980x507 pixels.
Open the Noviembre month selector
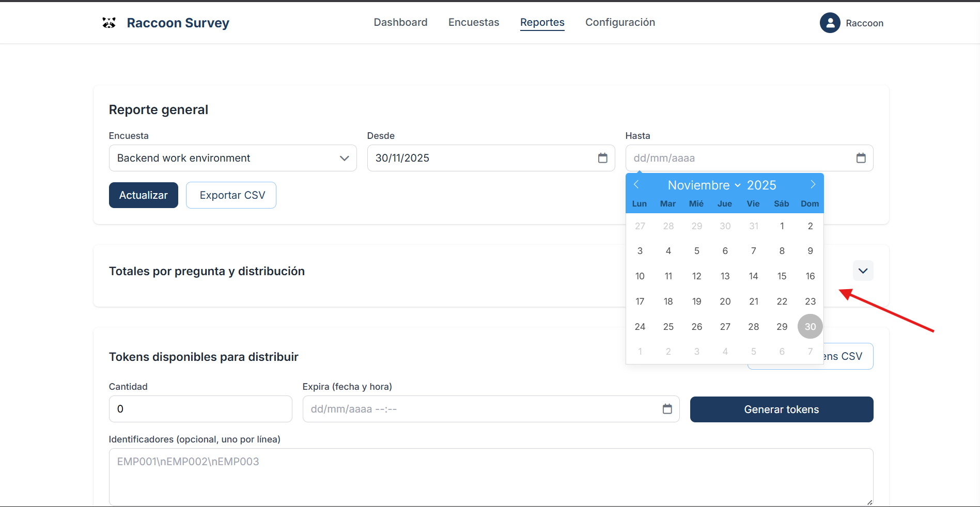click(x=704, y=185)
